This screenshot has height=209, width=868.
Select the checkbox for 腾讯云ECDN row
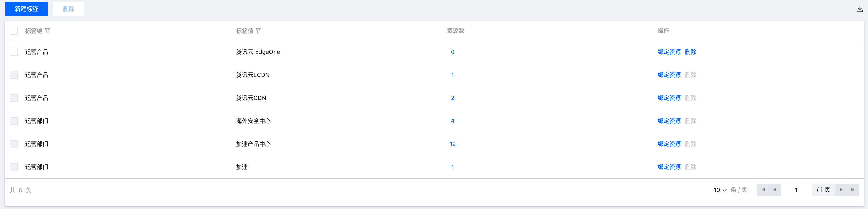click(x=14, y=75)
